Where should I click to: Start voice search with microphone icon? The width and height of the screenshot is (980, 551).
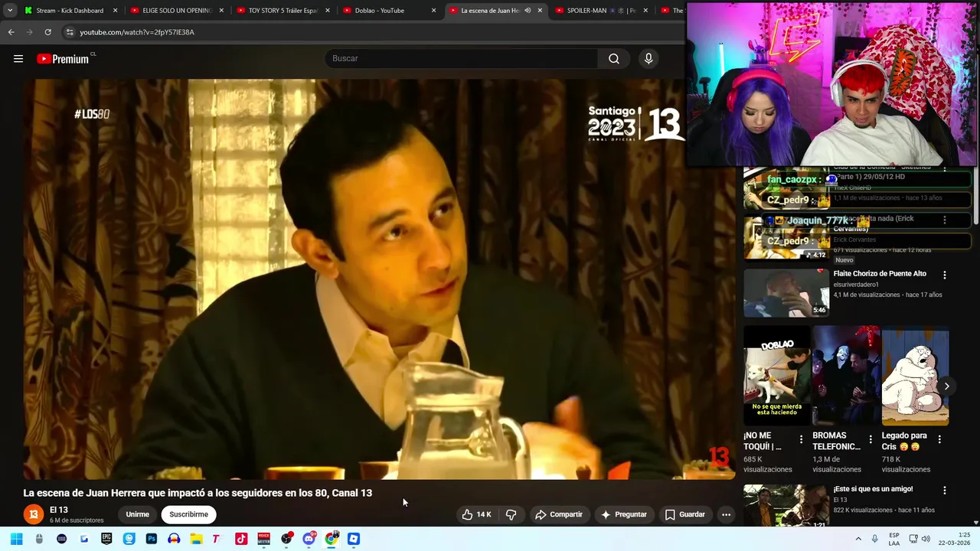coord(648,59)
